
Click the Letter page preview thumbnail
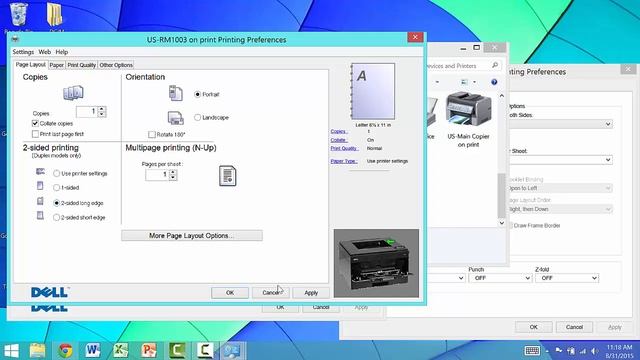click(x=373, y=91)
